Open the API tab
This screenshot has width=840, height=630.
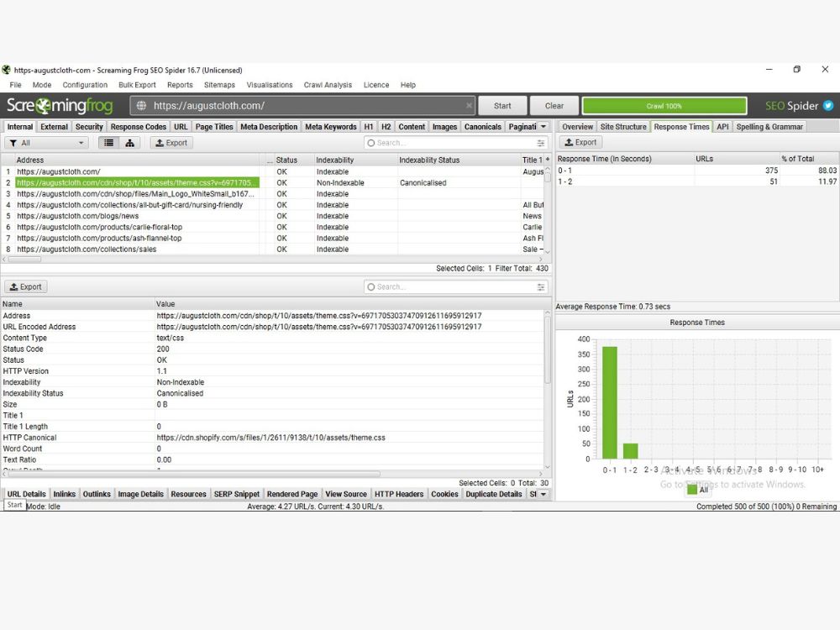[722, 127]
